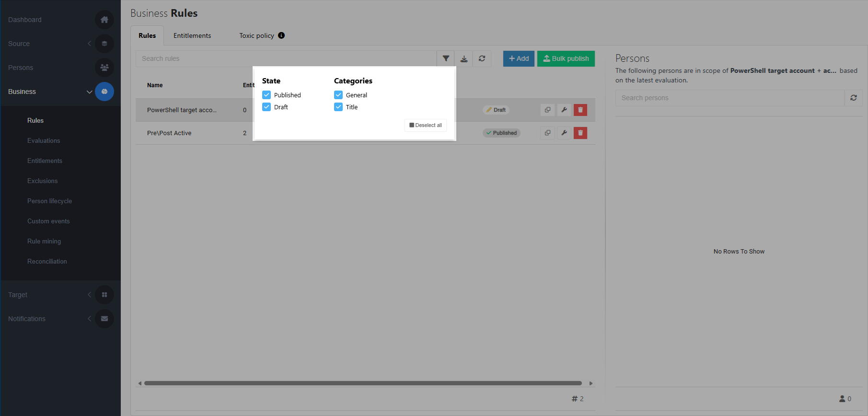Image resolution: width=868 pixels, height=416 pixels.
Task: Edit Pre\Post Active rule with wrench icon
Action: (564, 133)
